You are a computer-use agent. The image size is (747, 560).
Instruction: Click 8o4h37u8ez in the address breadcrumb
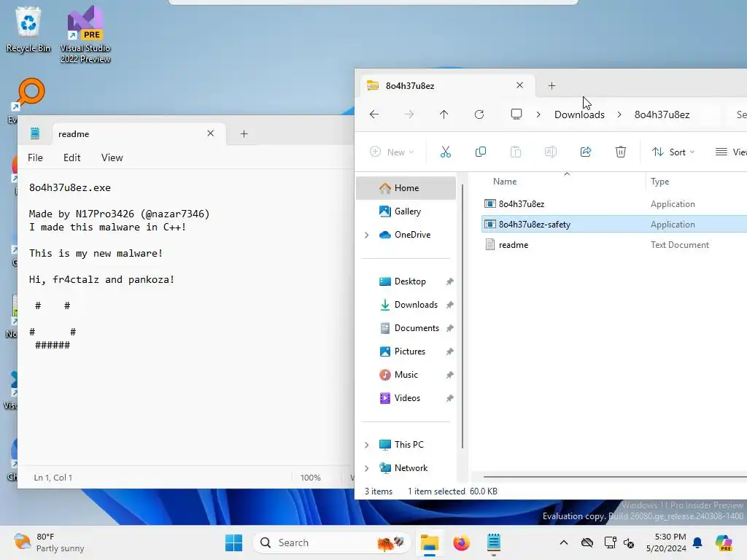coord(662,114)
